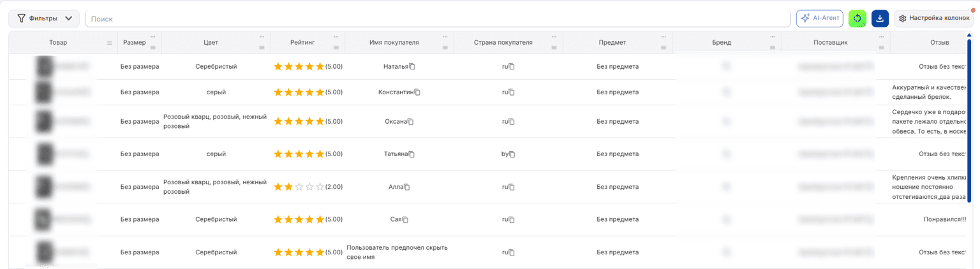Image resolution: width=980 pixels, height=269 pixels.
Task: Copy the buyer name Константин
Action: pos(417,92)
